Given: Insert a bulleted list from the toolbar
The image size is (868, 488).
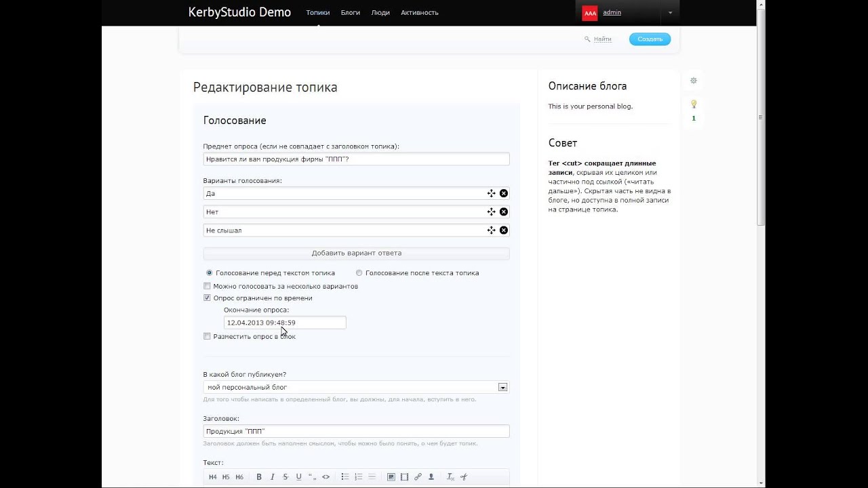Looking at the screenshot, I should (x=344, y=477).
